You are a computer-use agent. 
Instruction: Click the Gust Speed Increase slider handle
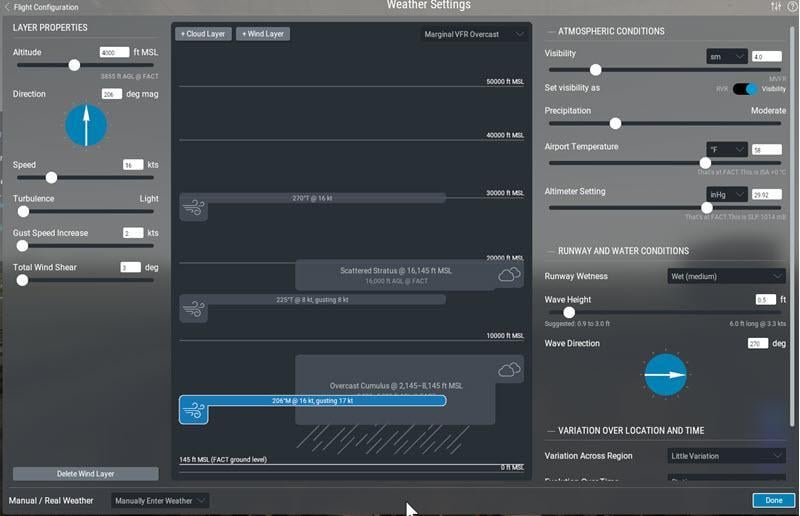22,246
